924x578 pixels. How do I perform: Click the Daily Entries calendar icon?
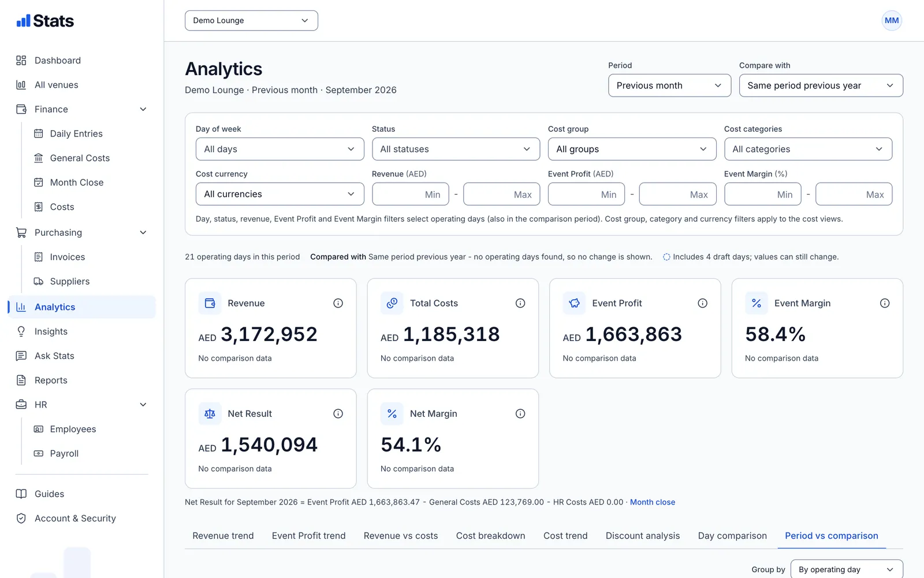click(39, 134)
